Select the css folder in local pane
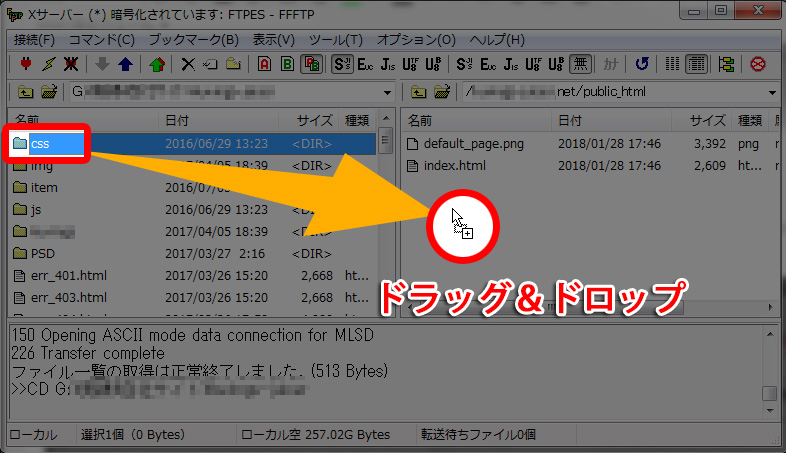Image resolution: width=786 pixels, height=453 pixels. [40, 144]
